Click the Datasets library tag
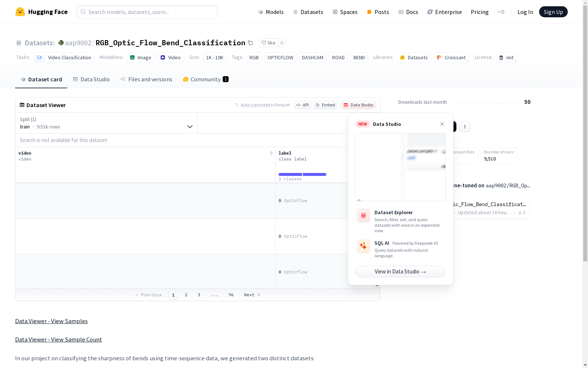588x368 pixels. click(414, 57)
